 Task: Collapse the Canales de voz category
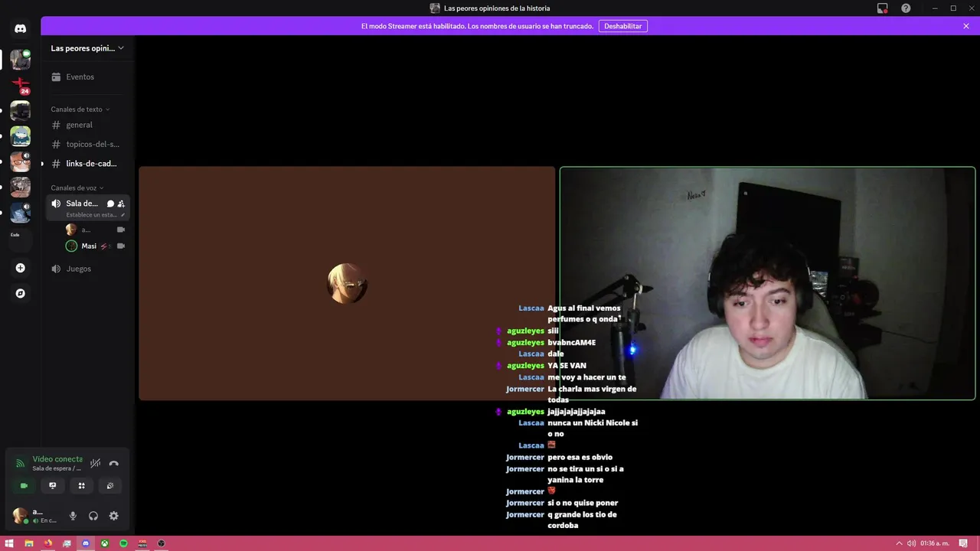[77, 188]
